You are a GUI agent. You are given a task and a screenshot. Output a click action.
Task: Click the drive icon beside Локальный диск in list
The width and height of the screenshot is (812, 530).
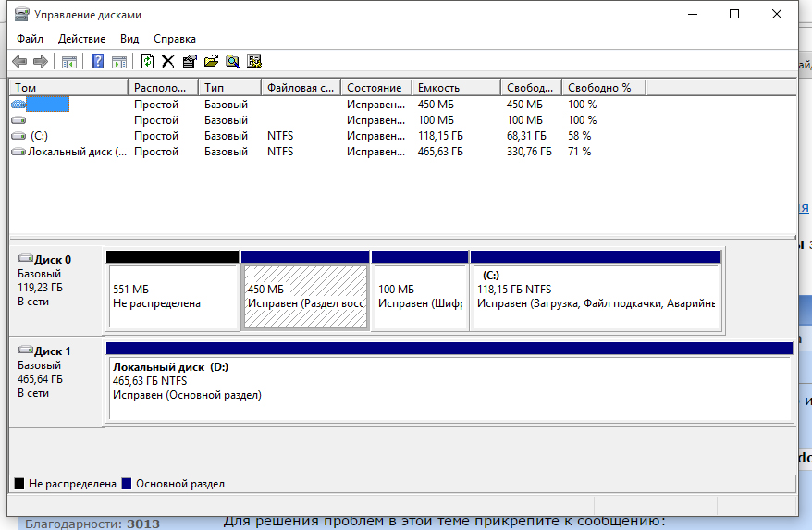click(18, 152)
